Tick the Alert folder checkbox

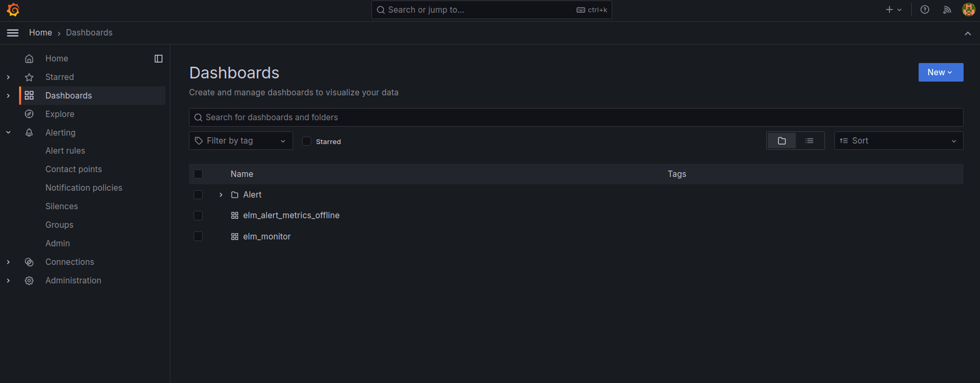point(198,195)
